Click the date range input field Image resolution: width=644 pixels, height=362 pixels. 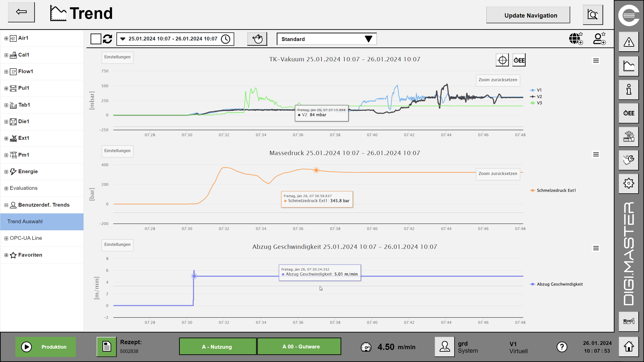173,39
